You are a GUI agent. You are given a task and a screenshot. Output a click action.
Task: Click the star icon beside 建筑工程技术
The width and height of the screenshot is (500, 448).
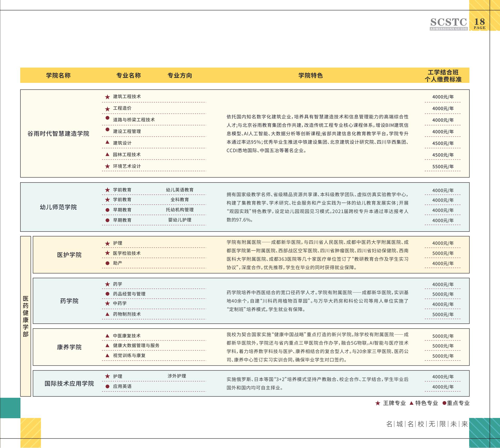(107, 97)
